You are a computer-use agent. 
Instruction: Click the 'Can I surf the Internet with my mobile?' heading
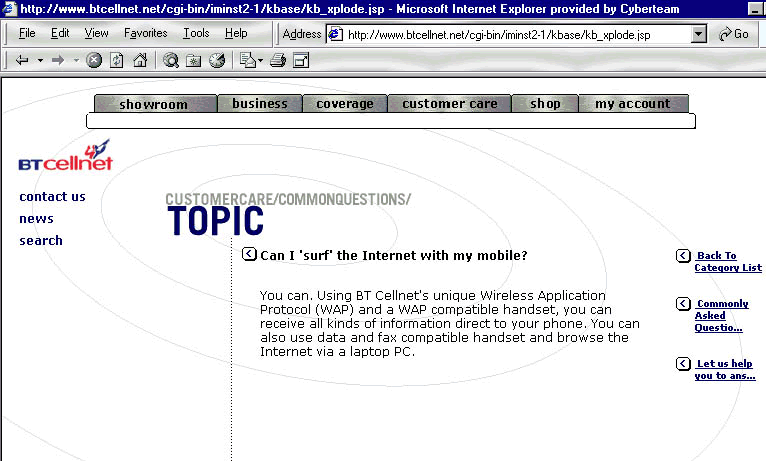(394, 255)
